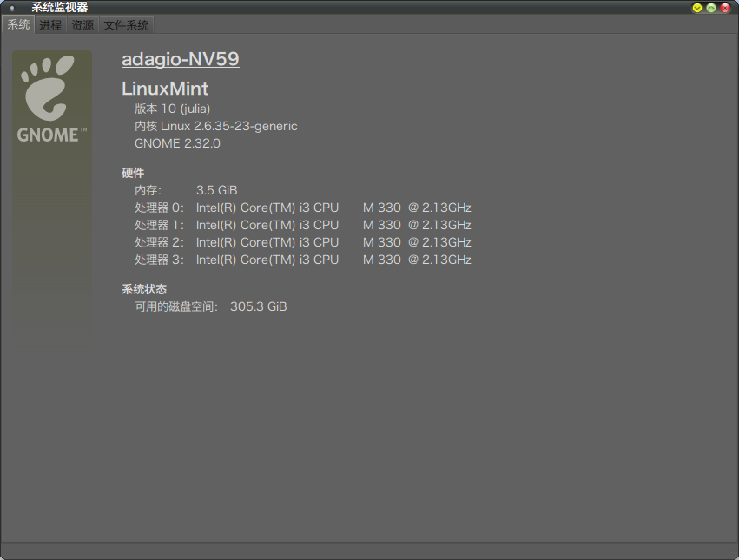The height and width of the screenshot is (560, 739).
Task: Select the GNOME 2.32.0 version text
Action: (x=177, y=143)
